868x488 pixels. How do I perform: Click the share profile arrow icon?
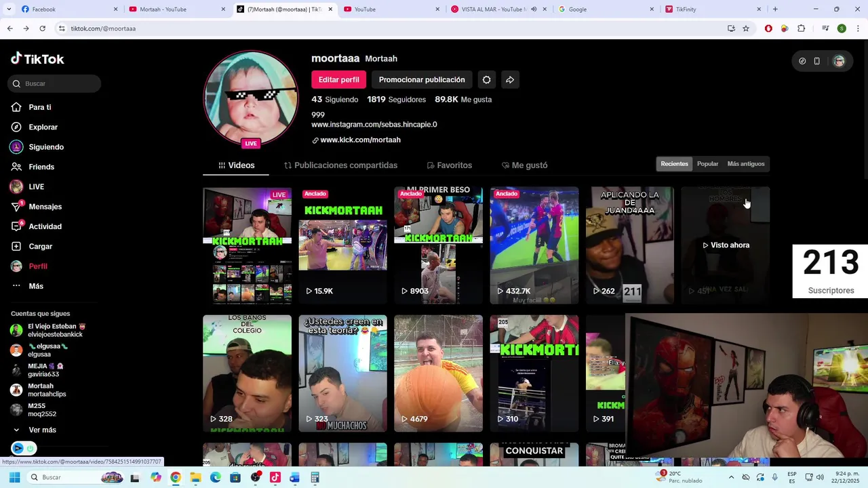pyautogui.click(x=510, y=79)
